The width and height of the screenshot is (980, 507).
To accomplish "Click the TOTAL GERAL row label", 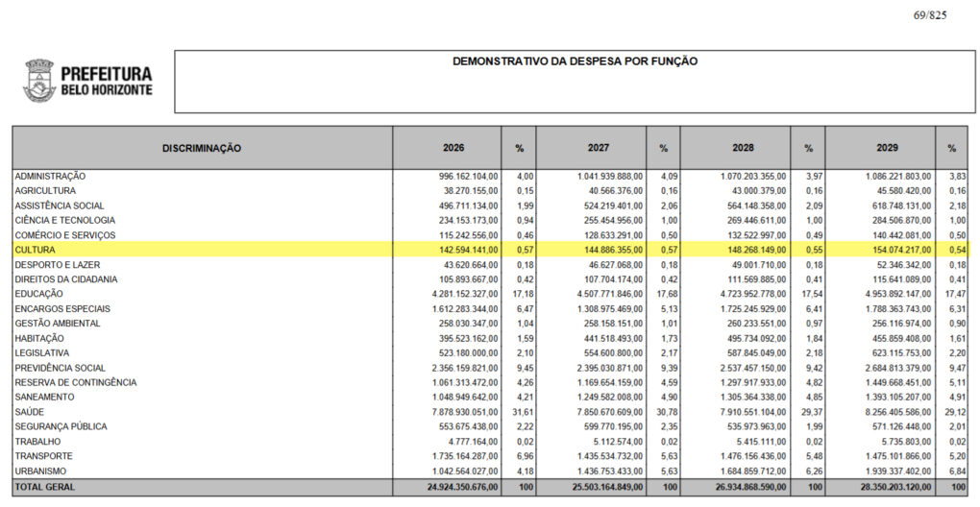I will coord(44,488).
